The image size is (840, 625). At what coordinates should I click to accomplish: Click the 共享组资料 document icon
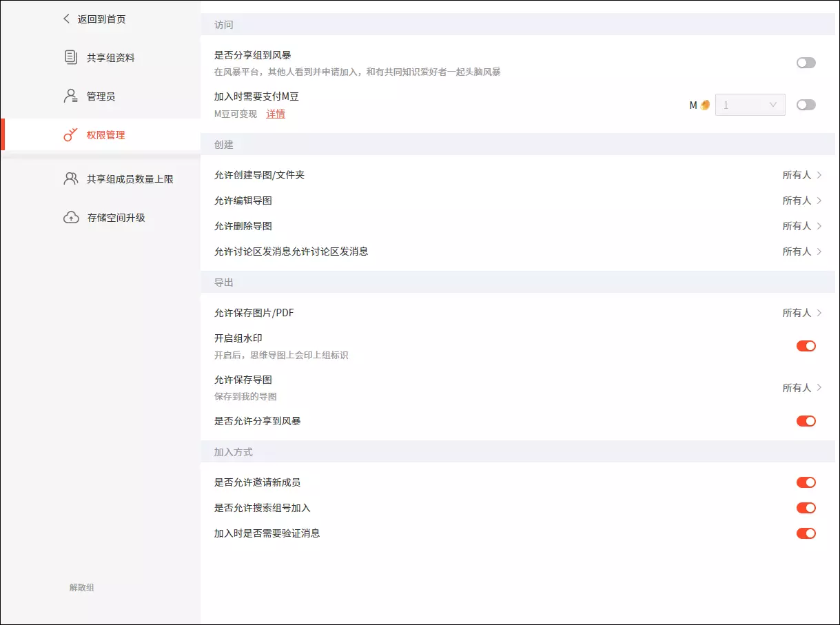pyautogui.click(x=70, y=57)
